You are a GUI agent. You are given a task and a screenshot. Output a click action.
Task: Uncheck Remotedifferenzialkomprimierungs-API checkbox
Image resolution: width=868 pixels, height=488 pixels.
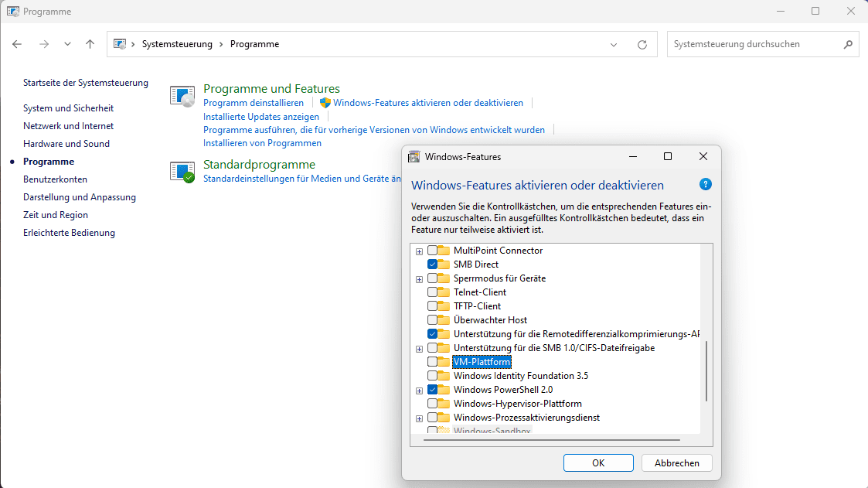432,334
